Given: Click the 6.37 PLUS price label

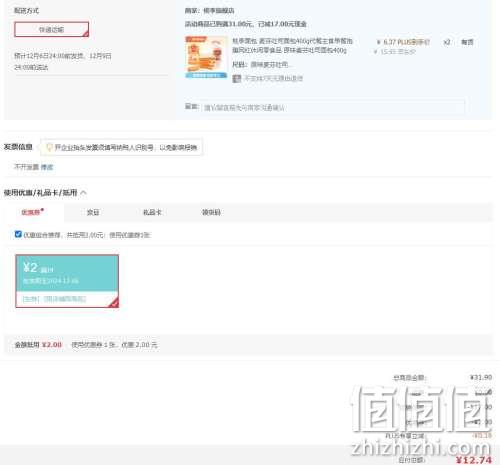Looking at the screenshot, I should pos(403,42).
